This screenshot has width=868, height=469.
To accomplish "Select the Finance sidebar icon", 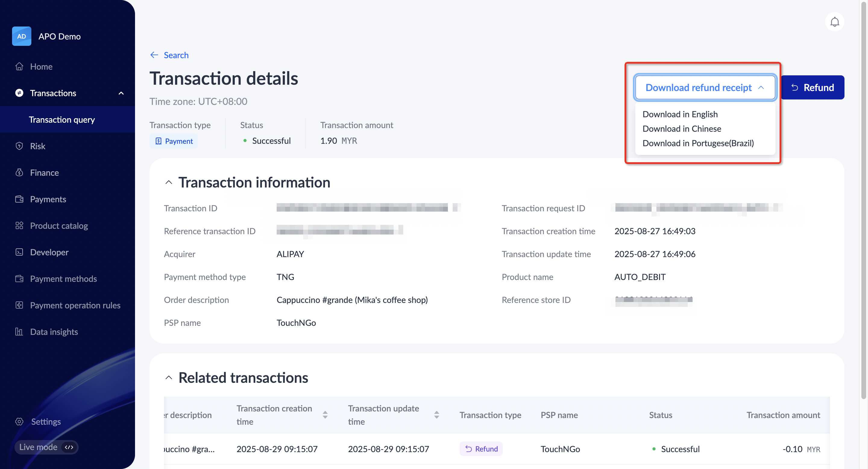I will 19,172.
